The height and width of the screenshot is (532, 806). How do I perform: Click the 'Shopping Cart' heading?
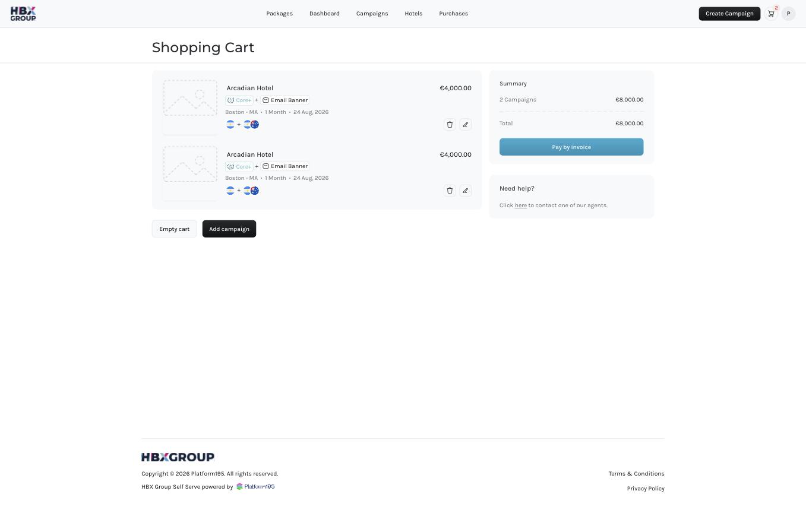click(203, 47)
